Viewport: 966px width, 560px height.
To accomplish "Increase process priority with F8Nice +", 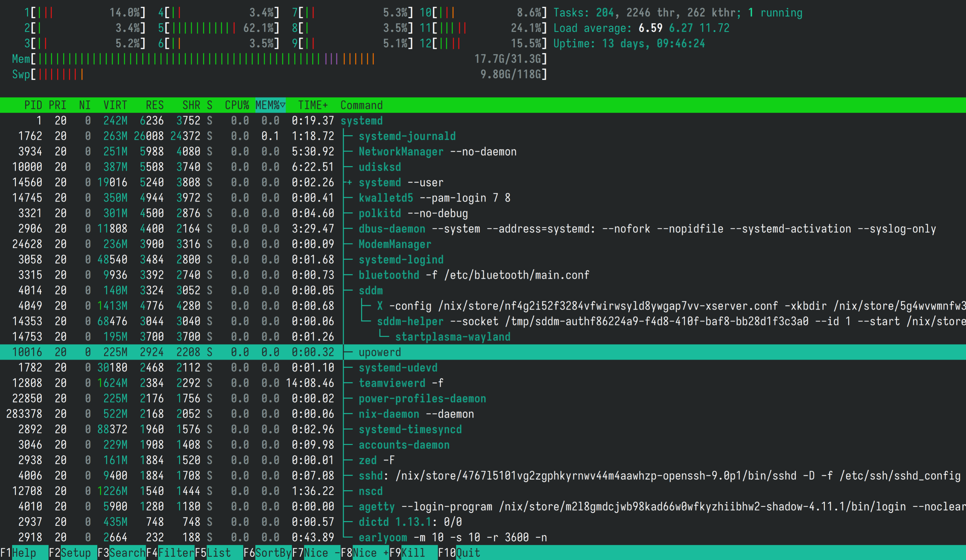I will 366,553.
